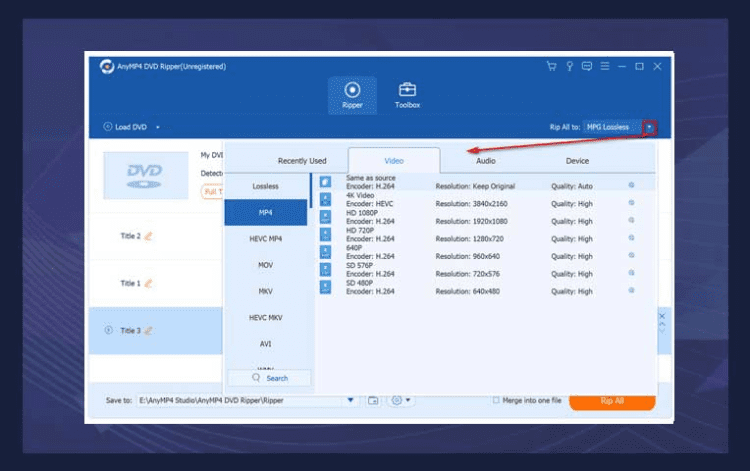Screen dimensions: 750x471
Task: Open settings gear for SD 576P
Action: pos(631,273)
